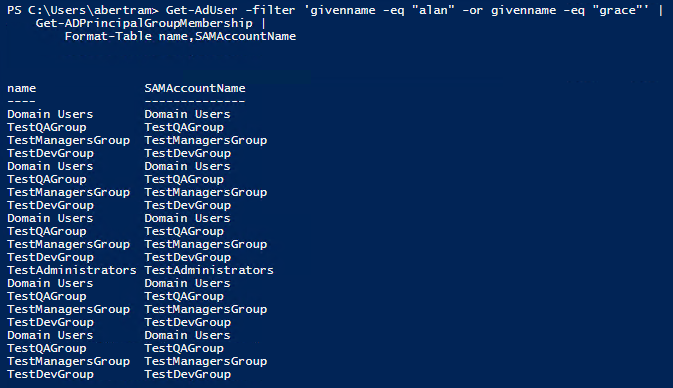Screen dimensions: 673x388
Task: Click TestAdministrators in the SAMAccountName column
Action: point(209,270)
